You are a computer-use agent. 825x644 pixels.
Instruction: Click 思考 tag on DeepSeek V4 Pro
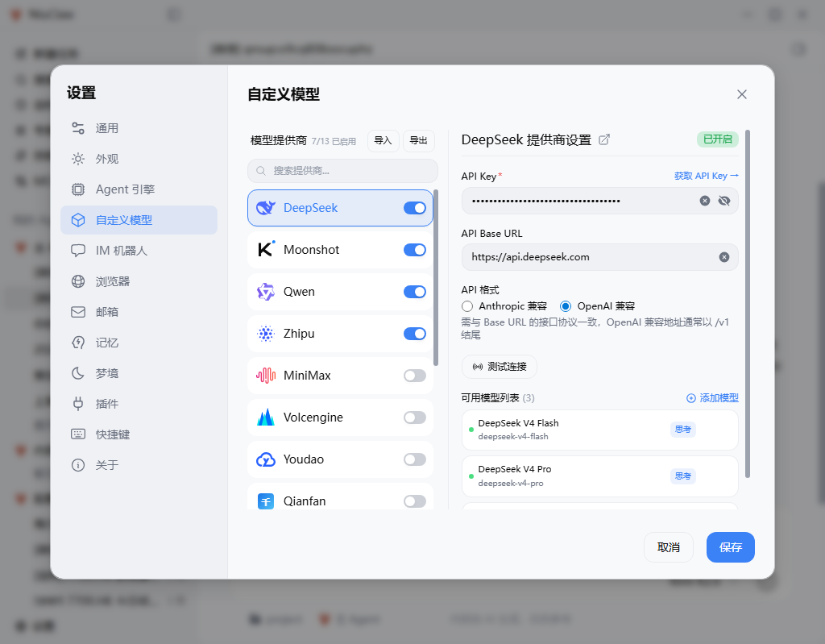(x=683, y=476)
